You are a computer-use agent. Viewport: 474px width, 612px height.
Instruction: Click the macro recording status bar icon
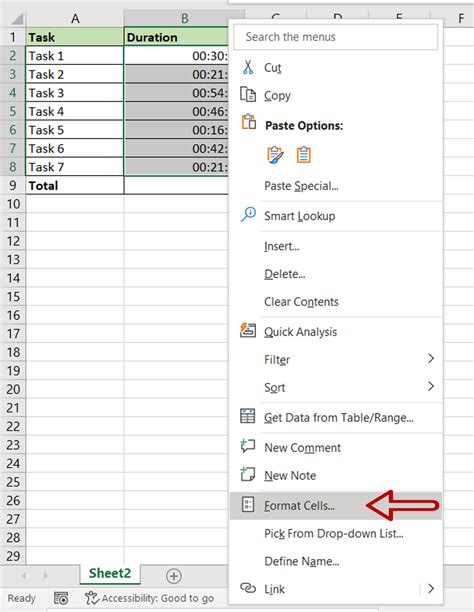click(x=61, y=598)
